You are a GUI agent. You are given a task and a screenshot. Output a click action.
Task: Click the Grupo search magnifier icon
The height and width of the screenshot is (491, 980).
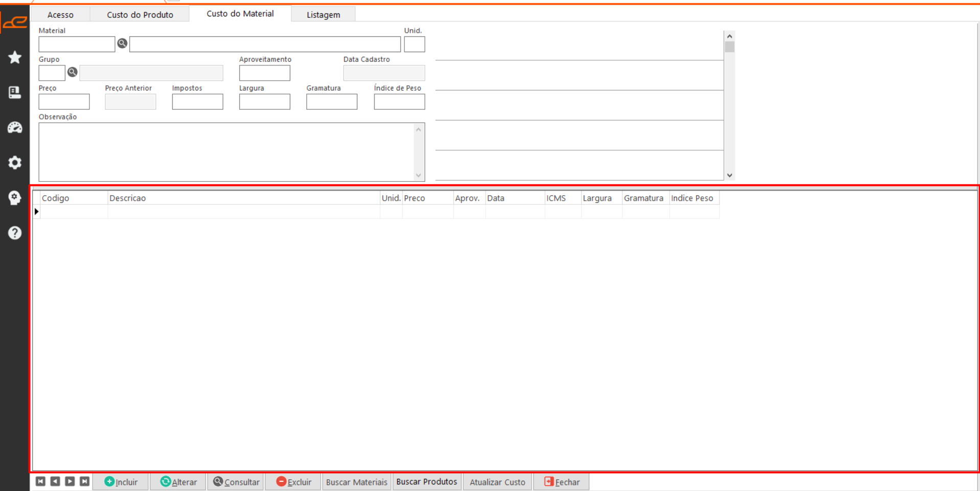click(x=73, y=72)
